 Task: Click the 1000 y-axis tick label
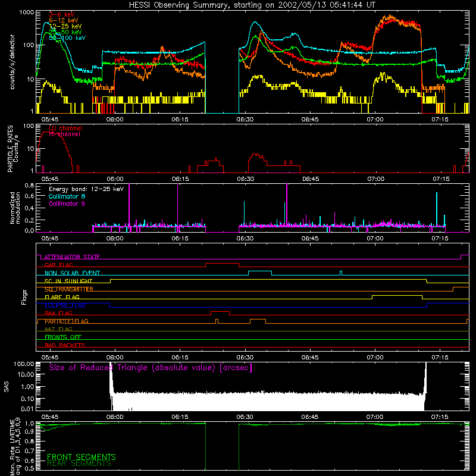click(x=26, y=12)
